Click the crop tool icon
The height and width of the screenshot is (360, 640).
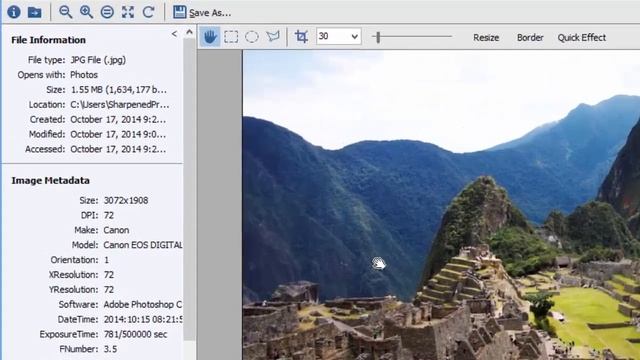[x=301, y=37]
